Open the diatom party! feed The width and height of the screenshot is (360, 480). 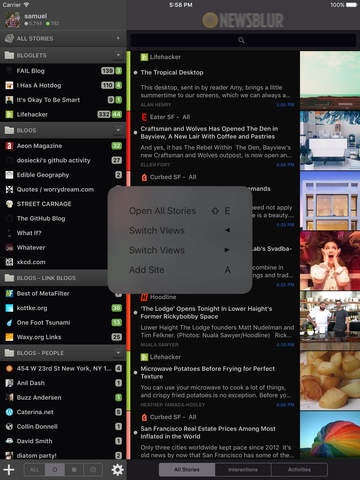[63, 455]
